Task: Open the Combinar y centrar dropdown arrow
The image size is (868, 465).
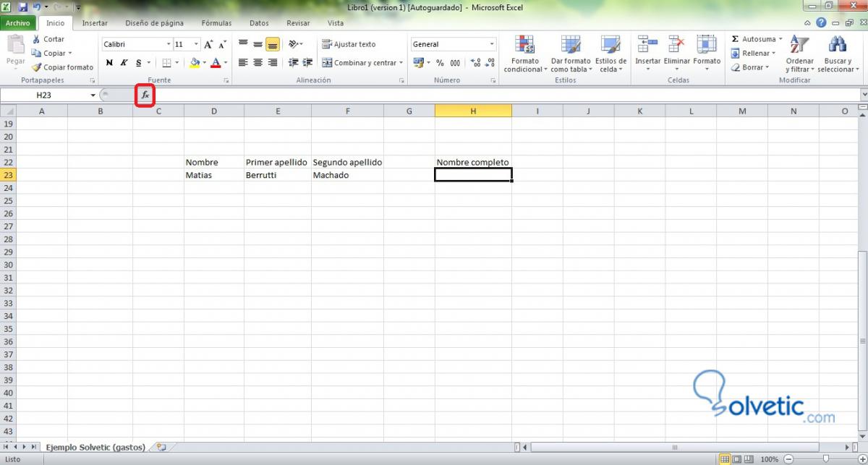Action: pos(401,63)
